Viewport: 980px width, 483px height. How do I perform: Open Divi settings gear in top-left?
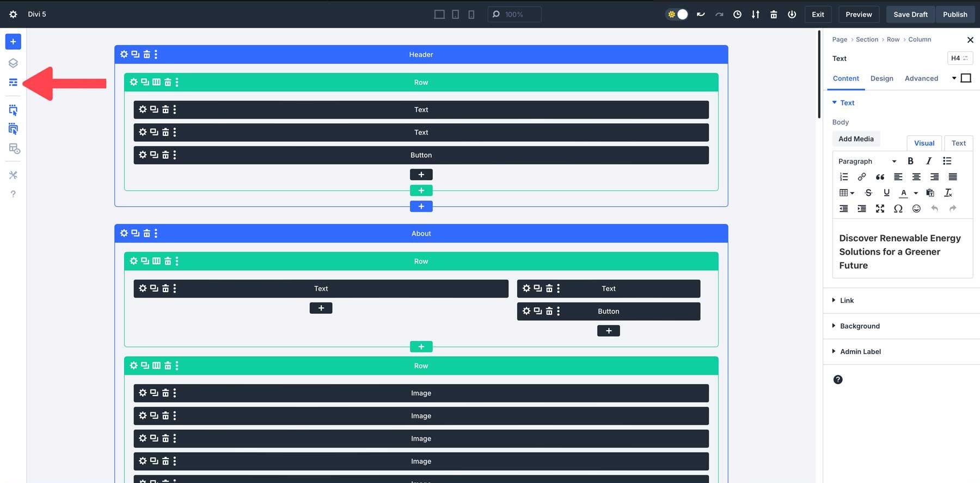pyautogui.click(x=13, y=14)
